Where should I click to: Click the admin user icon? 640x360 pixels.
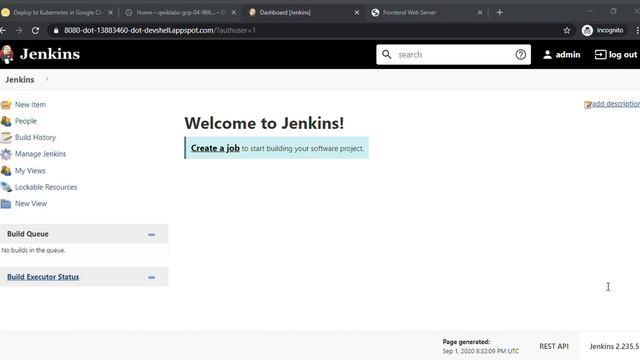pyautogui.click(x=547, y=55)
